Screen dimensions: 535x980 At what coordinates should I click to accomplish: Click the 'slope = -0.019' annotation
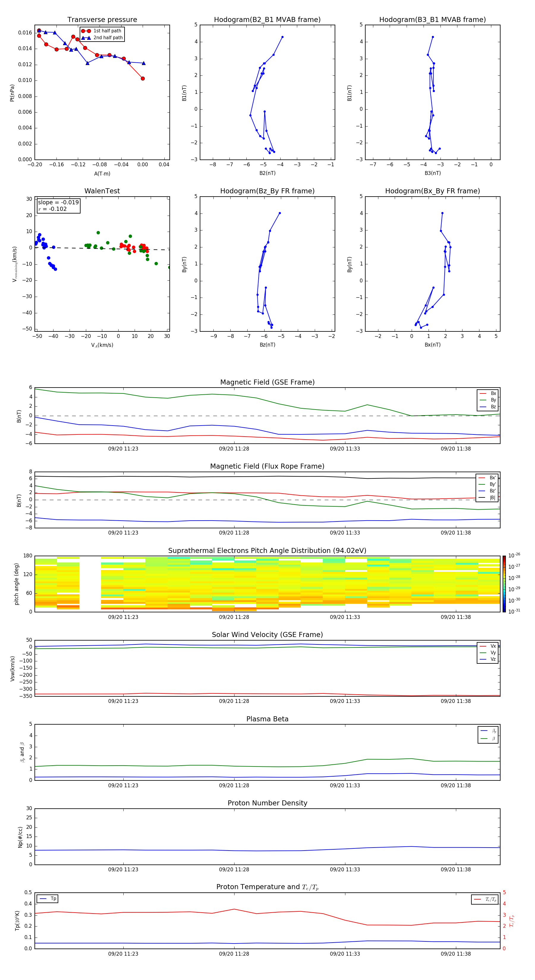[x=58, y=203]
